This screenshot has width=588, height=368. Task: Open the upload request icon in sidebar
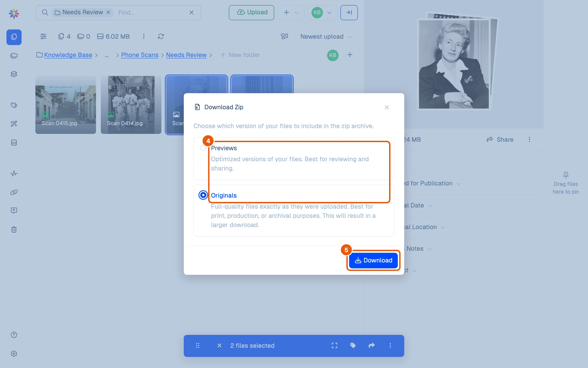click(x=14, y=210)
